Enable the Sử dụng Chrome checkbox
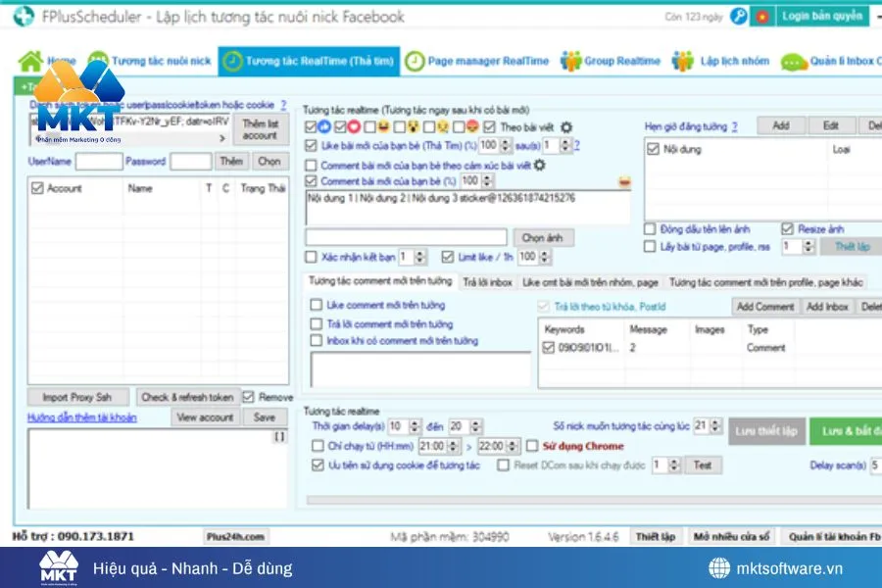882x588 pixels. click(x=532, y=446)
